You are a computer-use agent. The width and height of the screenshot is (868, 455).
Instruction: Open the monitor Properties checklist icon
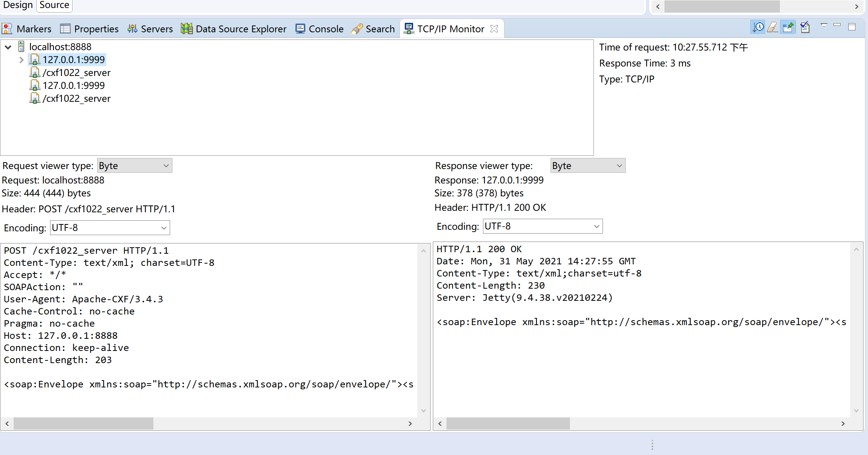tap(805, 28)
